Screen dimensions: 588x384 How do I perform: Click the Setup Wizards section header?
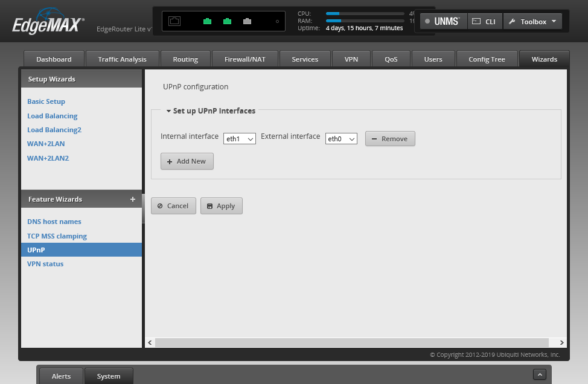(x=81, y=78)
